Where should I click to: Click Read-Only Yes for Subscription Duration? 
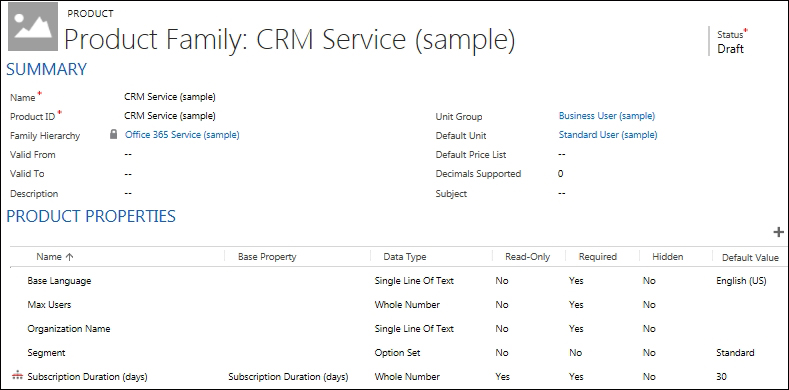(x=502, y=376)
